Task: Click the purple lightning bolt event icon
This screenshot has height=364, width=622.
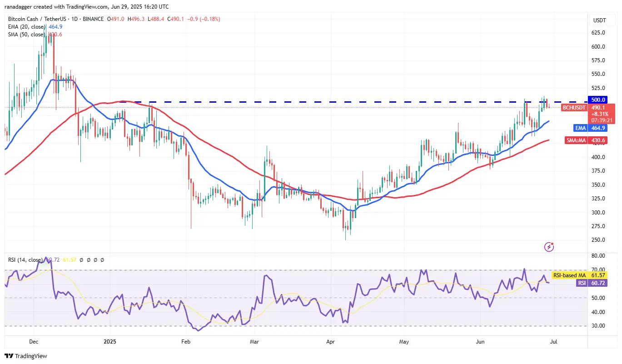Action: tap(549, 247)
